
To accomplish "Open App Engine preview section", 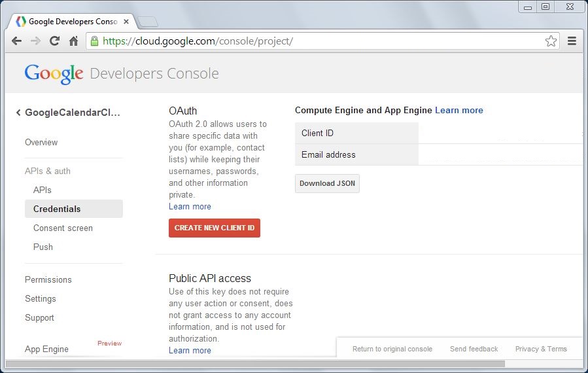I will pos(46,349).
